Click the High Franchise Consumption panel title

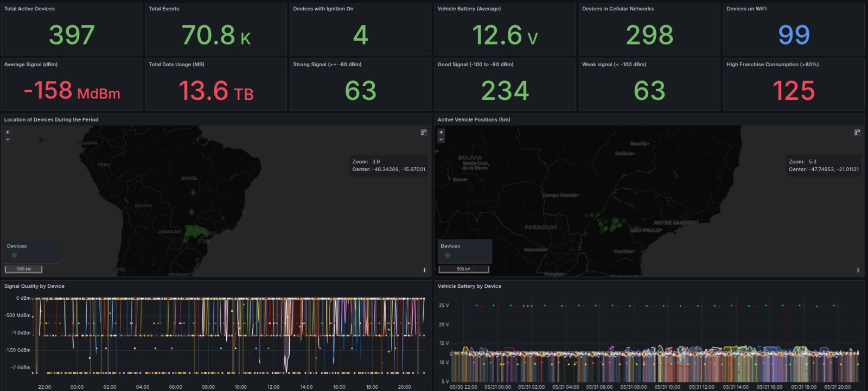tap(773, 64)
